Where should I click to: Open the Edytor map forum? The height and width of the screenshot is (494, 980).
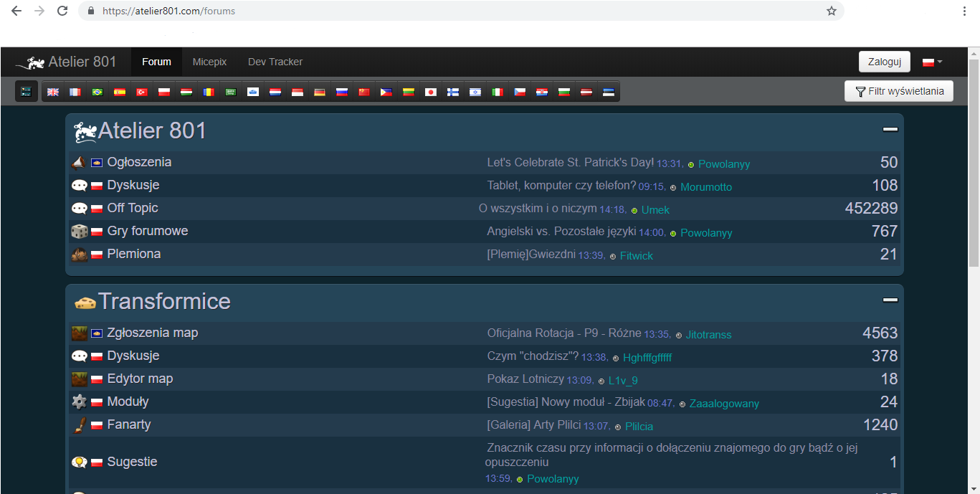141,379
